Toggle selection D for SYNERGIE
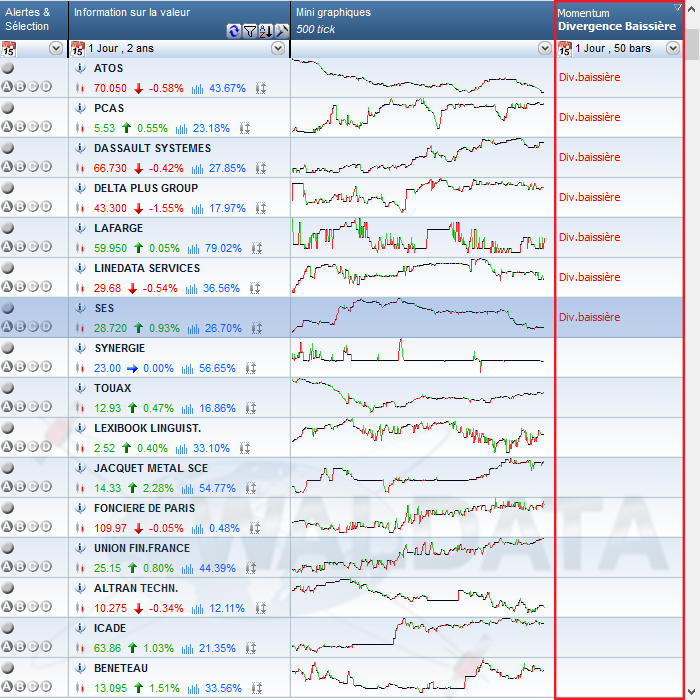Screen dimensions: 700x700 [46, 367]
